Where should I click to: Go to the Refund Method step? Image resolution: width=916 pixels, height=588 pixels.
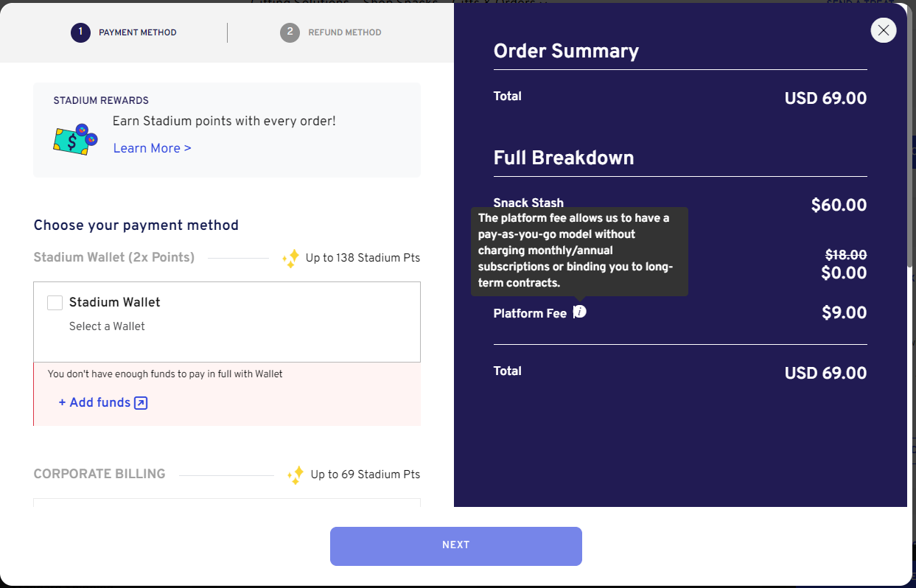click(345, 32)
